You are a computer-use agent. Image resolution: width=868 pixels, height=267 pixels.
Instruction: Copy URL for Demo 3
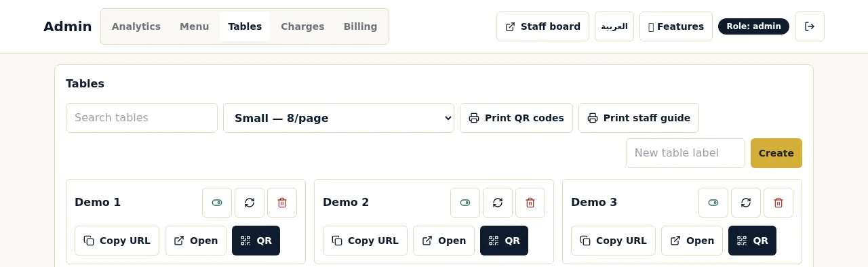pos(613,241)
